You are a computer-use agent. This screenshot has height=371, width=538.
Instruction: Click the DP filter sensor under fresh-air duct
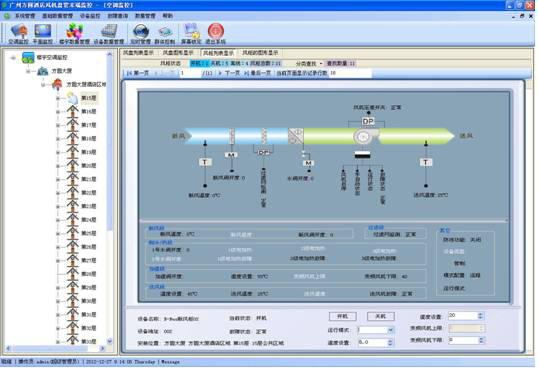click(264, 152)
